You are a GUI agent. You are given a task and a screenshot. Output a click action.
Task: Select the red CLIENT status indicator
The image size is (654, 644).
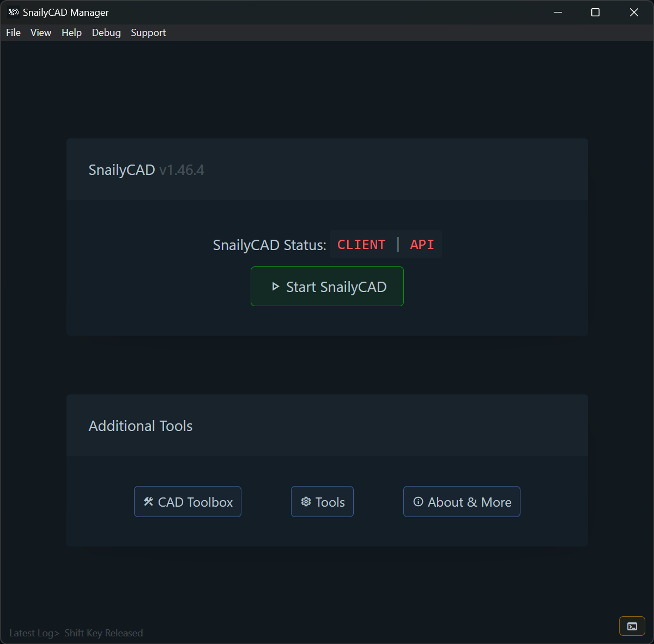[x=361, y=244]
